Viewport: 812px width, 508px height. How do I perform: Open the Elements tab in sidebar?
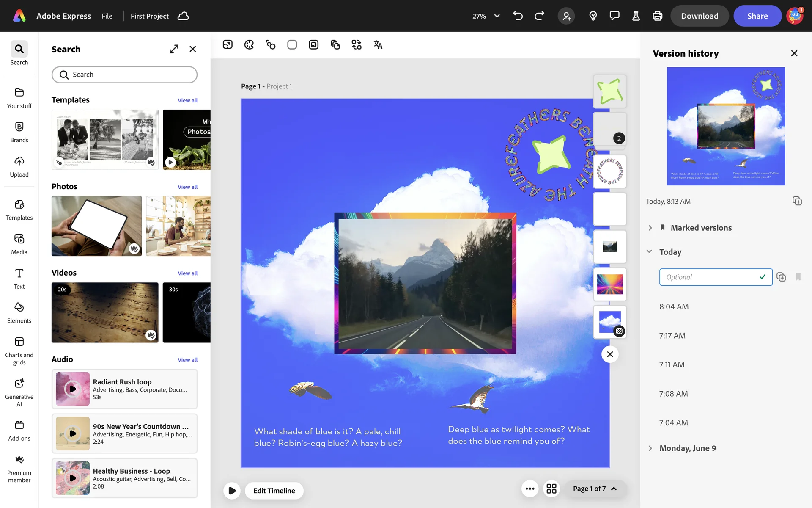click(19, 312)
